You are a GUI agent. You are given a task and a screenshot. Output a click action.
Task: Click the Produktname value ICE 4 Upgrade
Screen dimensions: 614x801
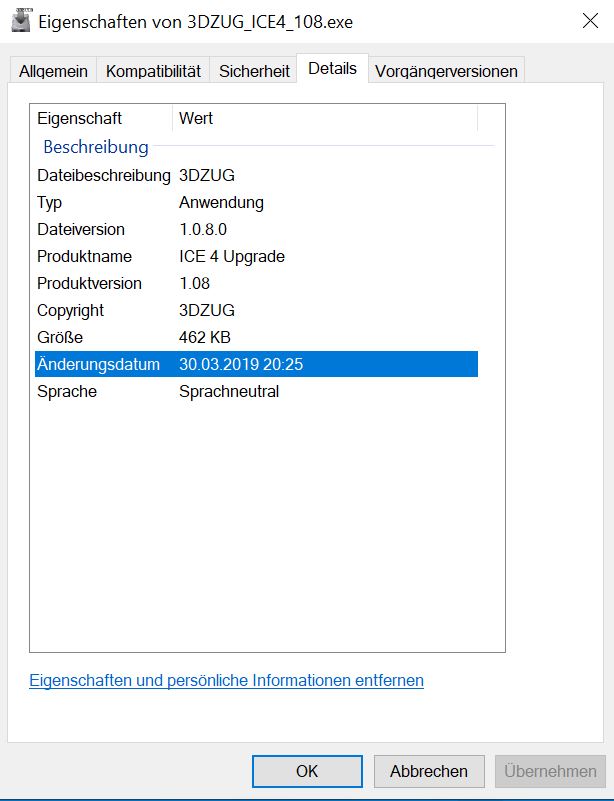[232, 256]
